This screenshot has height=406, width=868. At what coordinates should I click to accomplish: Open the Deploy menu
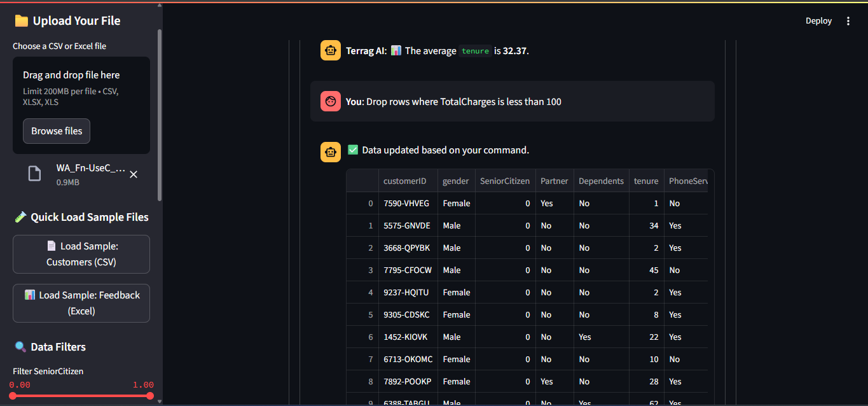click(x=818, y=21)
